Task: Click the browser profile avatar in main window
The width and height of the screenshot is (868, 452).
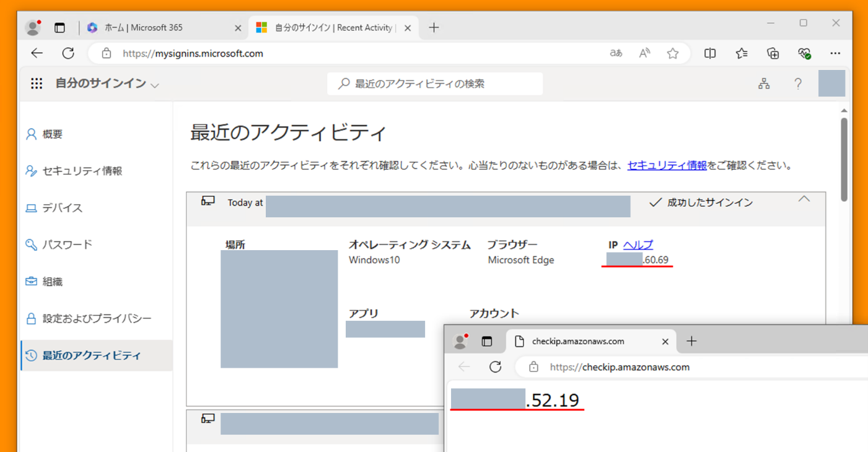Action: click(x=33, y=27)
